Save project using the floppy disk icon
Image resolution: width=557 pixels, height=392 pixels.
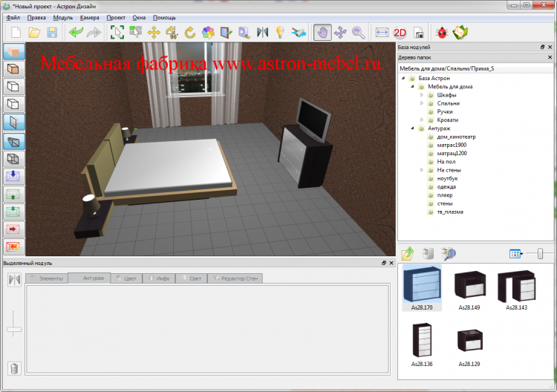pyautogui.click(x=52, y=33)
